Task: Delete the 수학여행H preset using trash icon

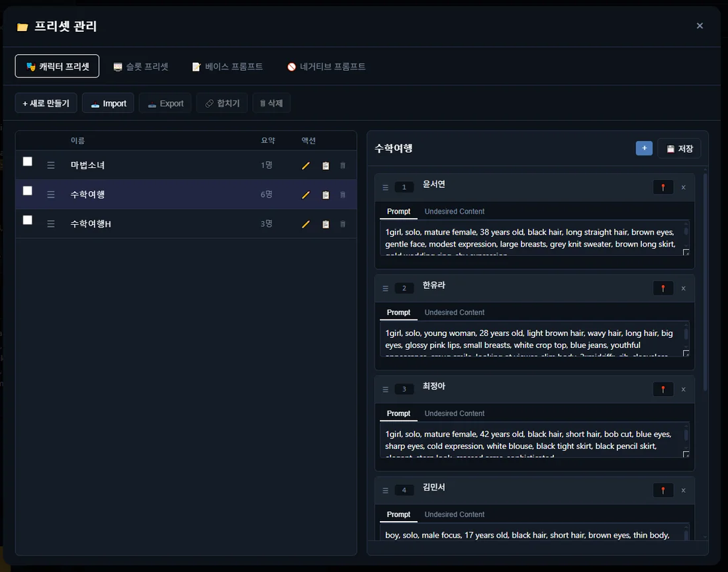Action: click(x=343, y=224)
